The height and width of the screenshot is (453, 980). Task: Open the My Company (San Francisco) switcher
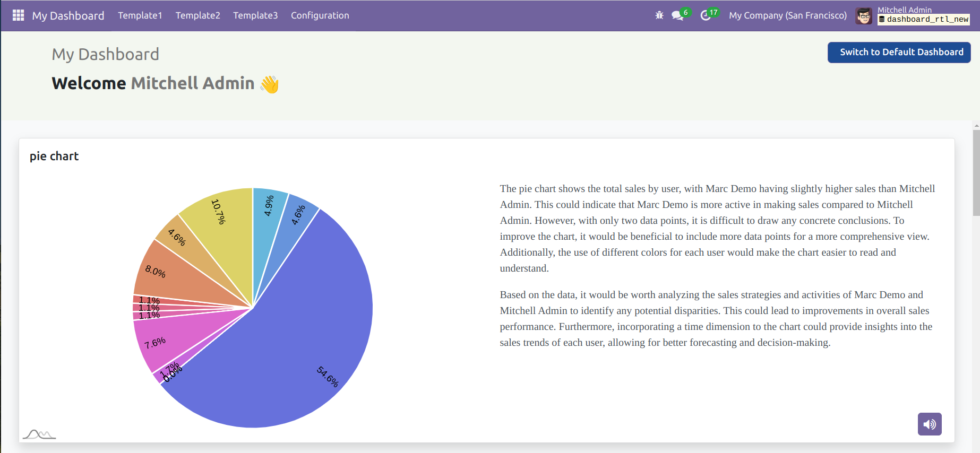click(787, 15)
